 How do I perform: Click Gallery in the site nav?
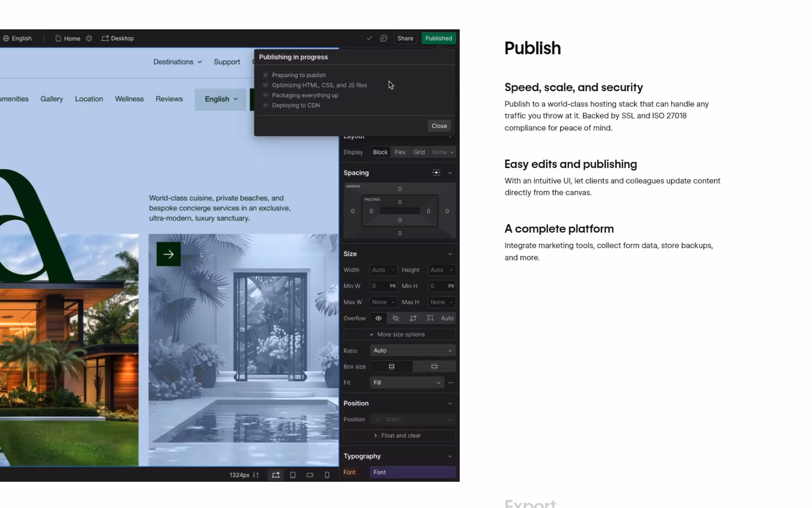click(x=52, y=99)
